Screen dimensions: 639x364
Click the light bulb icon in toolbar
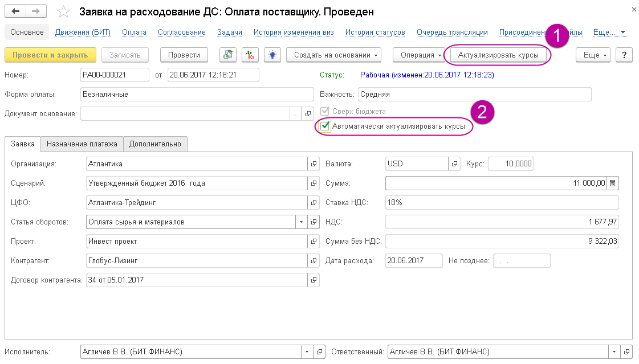point(272,55)
